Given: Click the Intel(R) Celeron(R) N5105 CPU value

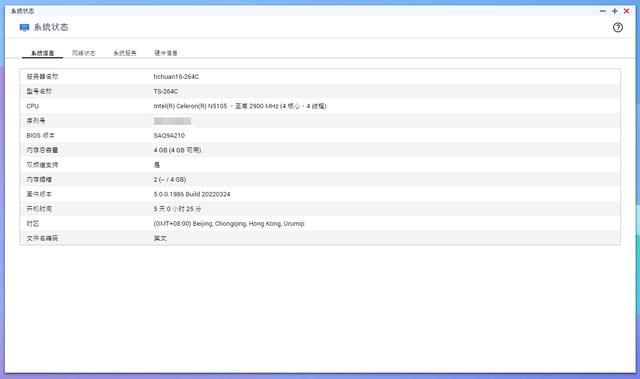Looking at the screenshot, I should coord(240,106).
